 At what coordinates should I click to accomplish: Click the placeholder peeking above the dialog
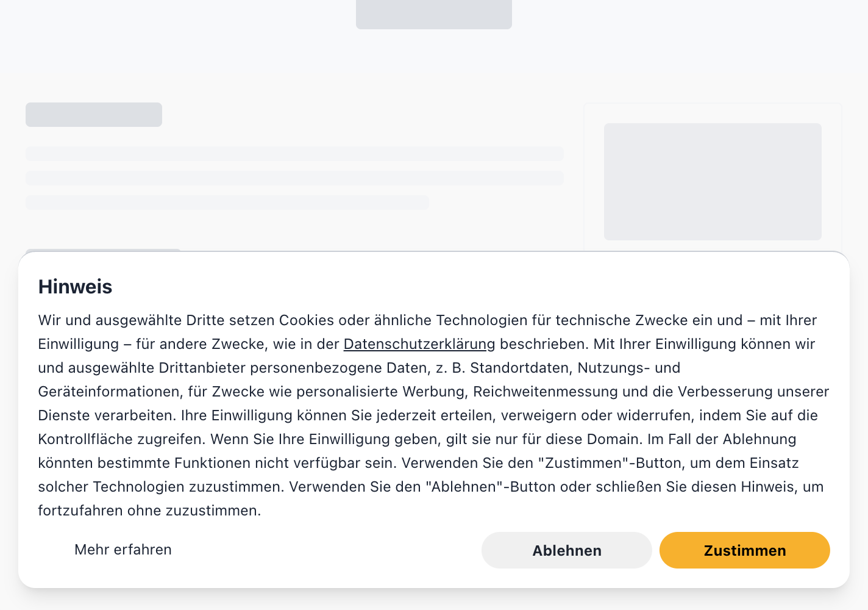(102, 249)
